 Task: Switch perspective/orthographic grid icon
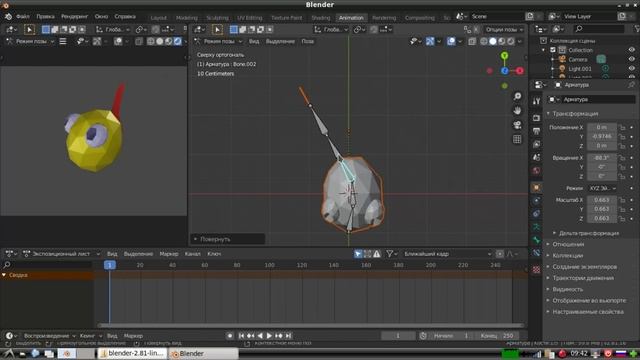pos(517,139)
